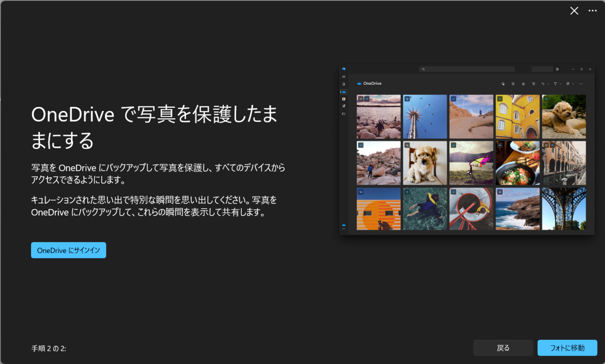Go back with the 戻る button
605x364 pixels.
tap(503, 348)
